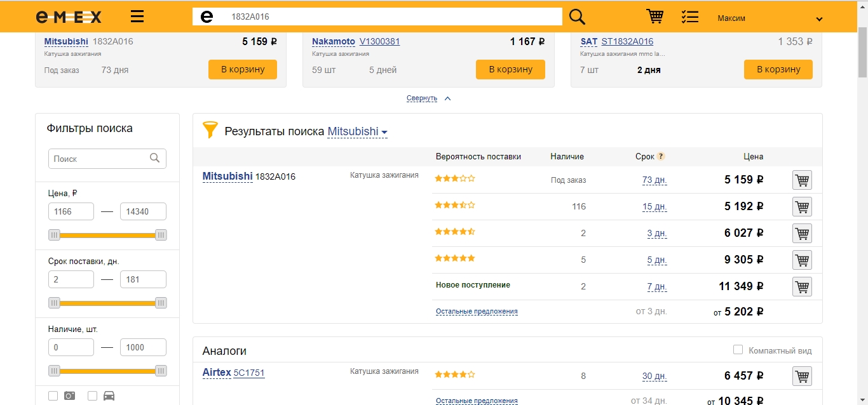Toggle the Компактный вид checkbox
The width and height of the screenshot is (868, 405).
click(738, 350)
